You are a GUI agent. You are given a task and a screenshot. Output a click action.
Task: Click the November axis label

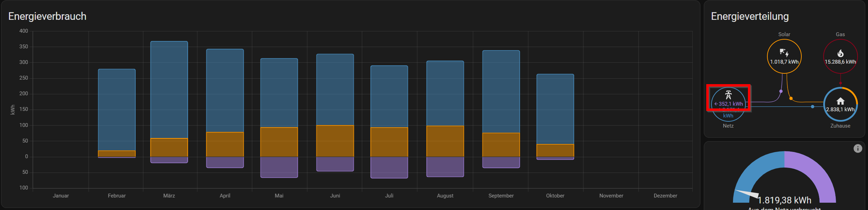[611, 196]
